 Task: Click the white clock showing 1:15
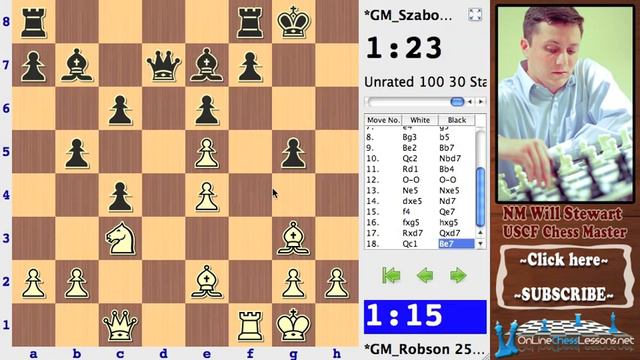(425, 316)
